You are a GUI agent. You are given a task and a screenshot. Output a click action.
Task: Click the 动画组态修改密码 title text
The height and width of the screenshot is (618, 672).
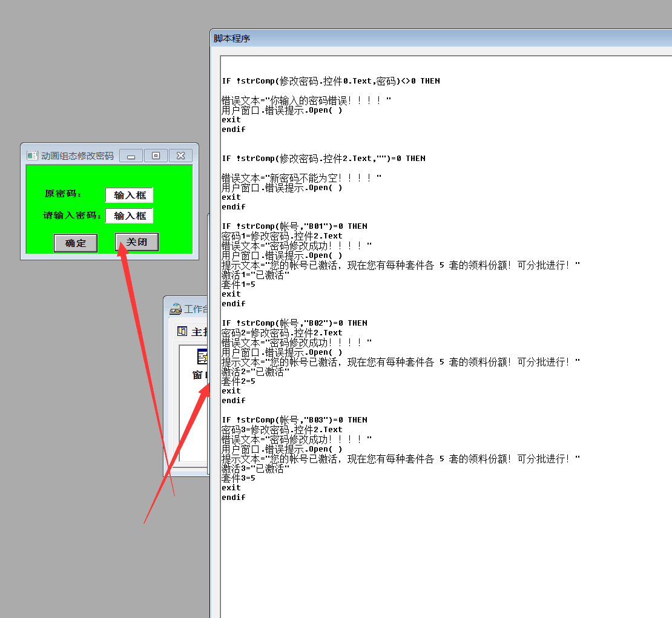(77, 156)
